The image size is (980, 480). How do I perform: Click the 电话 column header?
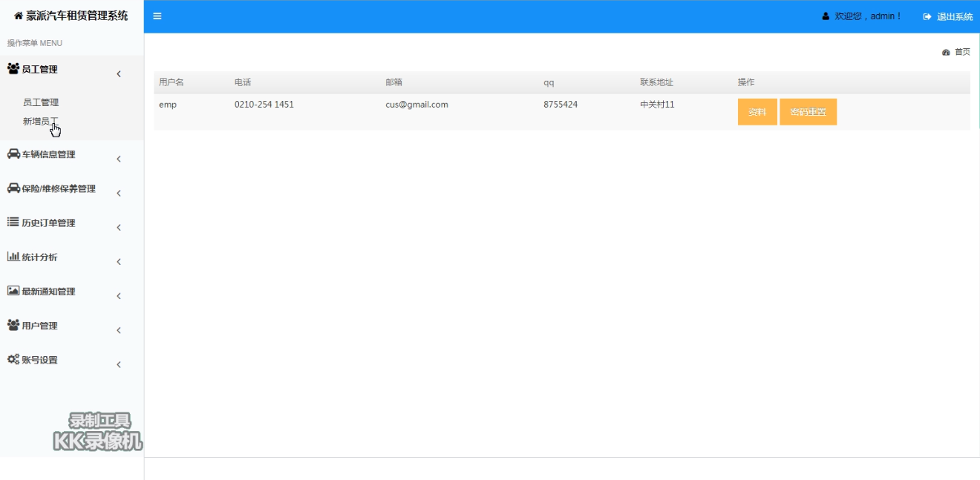pos(243,82)
